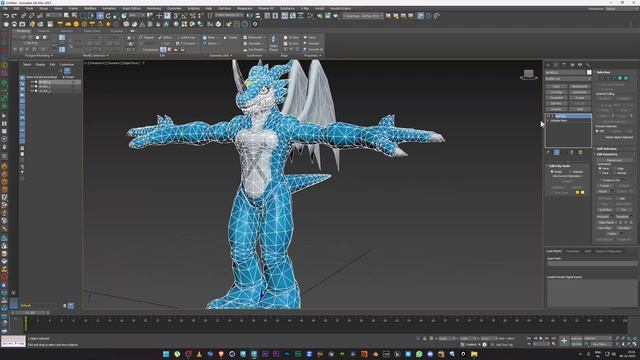Open the Rendering menu
Screen dimensions: 640x360
tap(154, 8)
